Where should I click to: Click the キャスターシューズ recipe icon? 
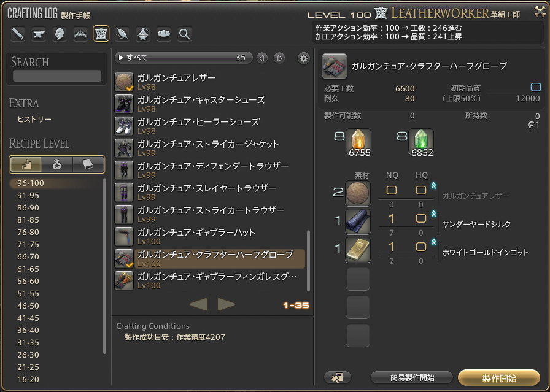(124, 104)
